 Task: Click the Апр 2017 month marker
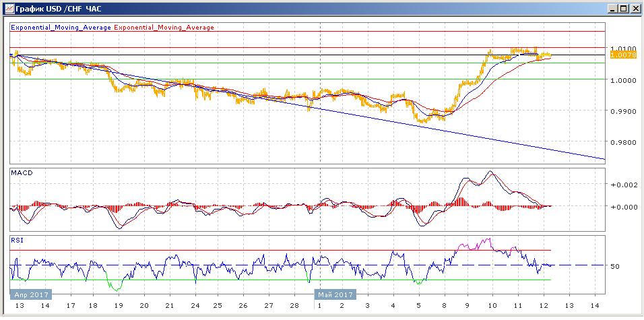coord(31,295)
